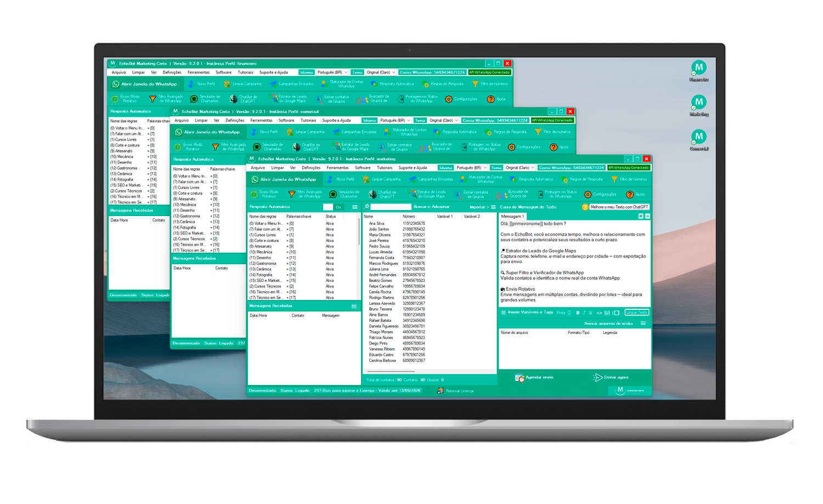The image size is (823, 504).
Task: Open Campanhas Enviadas in the marketing window
Action: tap(431, 179)
